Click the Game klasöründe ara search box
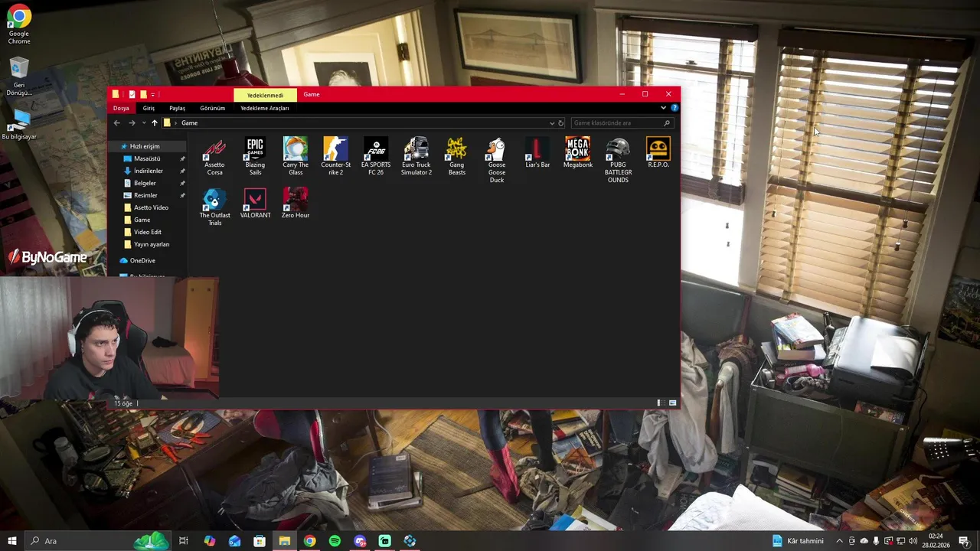 pyautogui.click(x=622, y=122)
